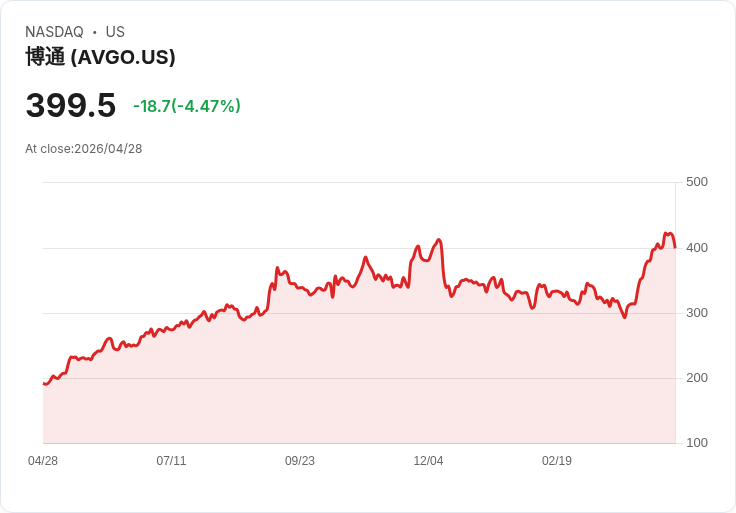The image size is (736, 513).
Task: Click the 100 price axis label
Action: click(x=696, y=443)
